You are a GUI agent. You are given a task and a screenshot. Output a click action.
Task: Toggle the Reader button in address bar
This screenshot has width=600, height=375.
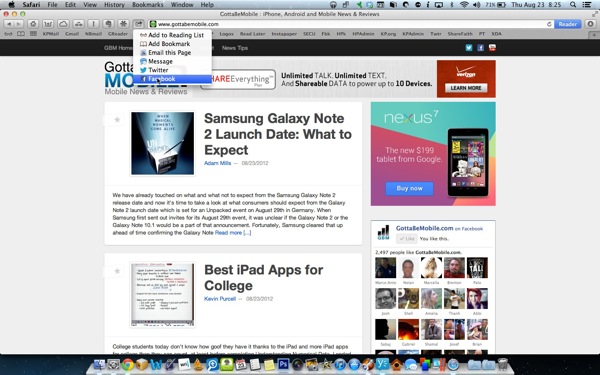click(567, 24)
